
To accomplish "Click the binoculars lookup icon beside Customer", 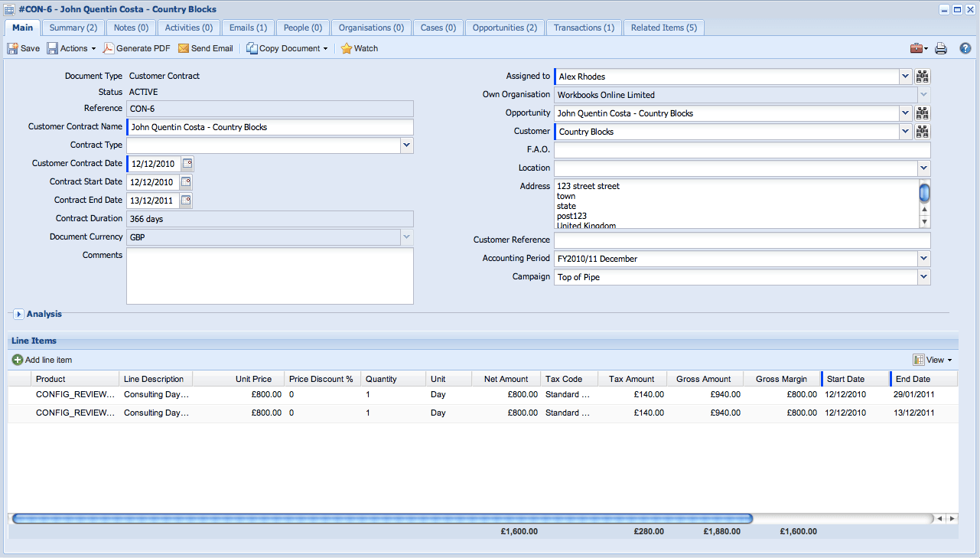I will pyautogui.click(x=921, y=131).
